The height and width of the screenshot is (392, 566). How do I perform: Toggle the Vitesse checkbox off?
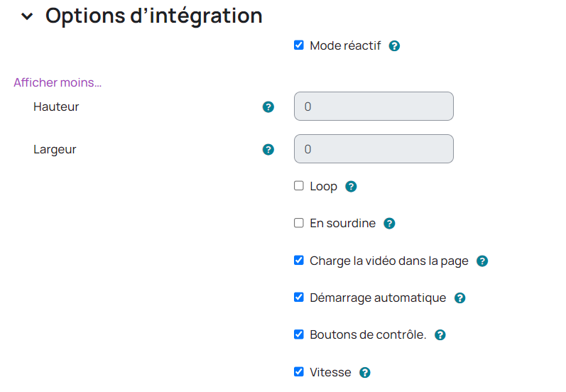299,371
